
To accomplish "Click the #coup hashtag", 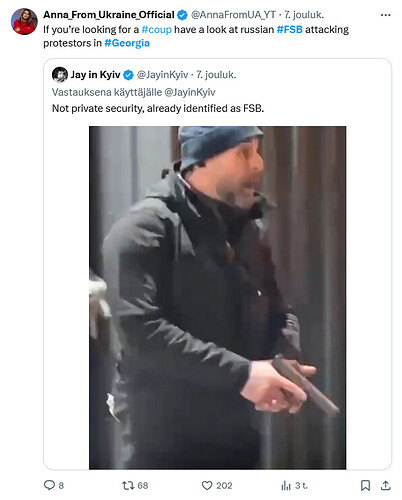I will (157, 30).
